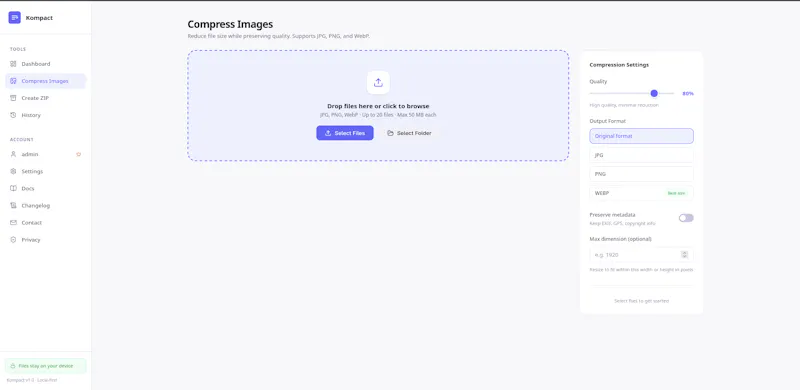Click the Drop files here or click to browse text
Screen dimensions: 800x390
[378, 106]
